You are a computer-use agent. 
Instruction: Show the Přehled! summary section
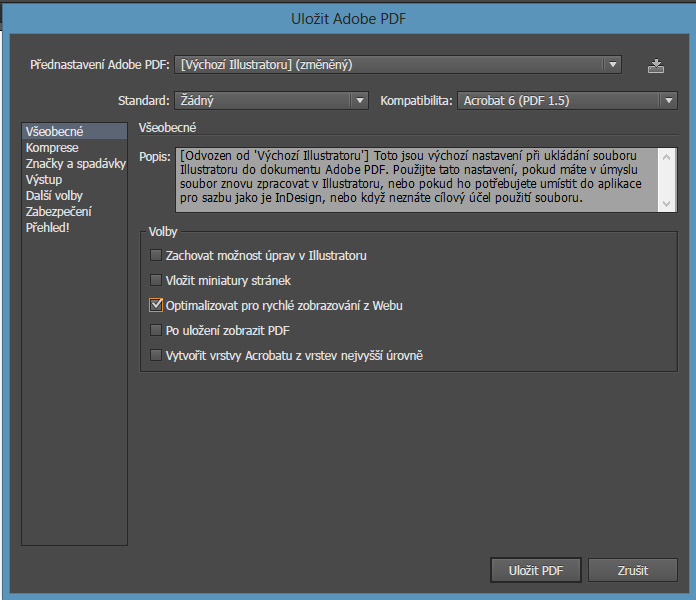click(x=48, y=227)
